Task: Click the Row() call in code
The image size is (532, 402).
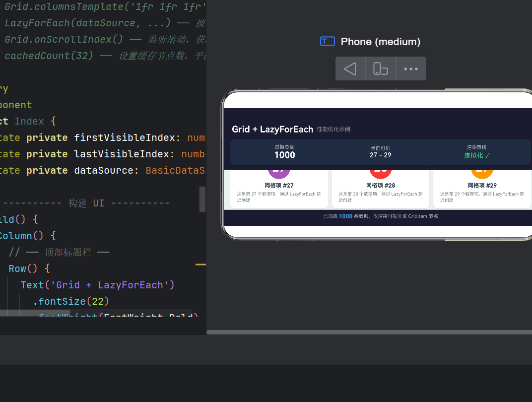Action: click(x=23, y=268)
